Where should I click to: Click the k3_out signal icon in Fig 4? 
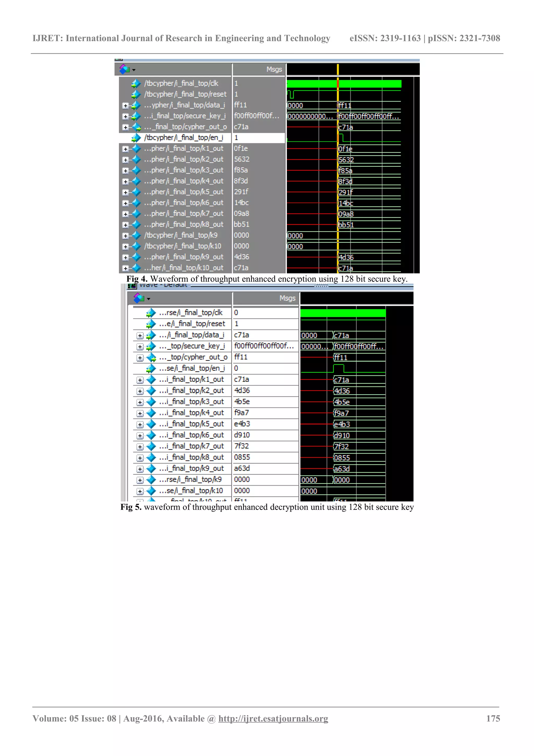136,170
